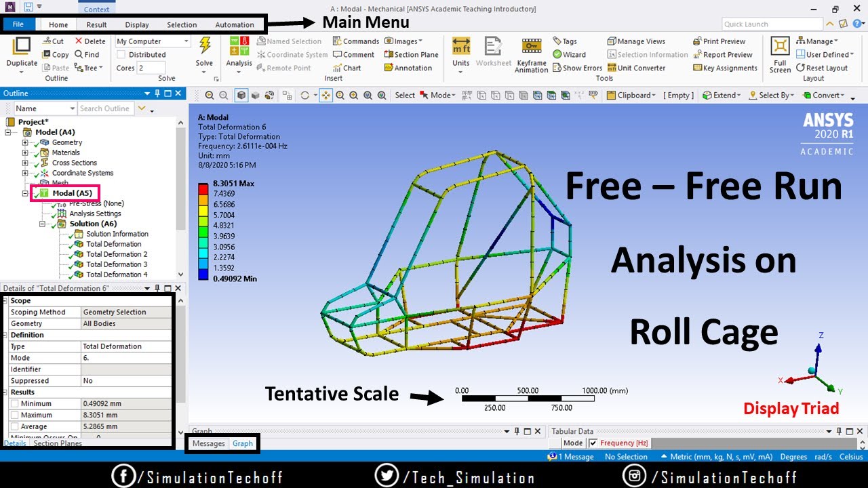
Task: Click the red swatch in deformation legend
Action: tap(203, 189)
